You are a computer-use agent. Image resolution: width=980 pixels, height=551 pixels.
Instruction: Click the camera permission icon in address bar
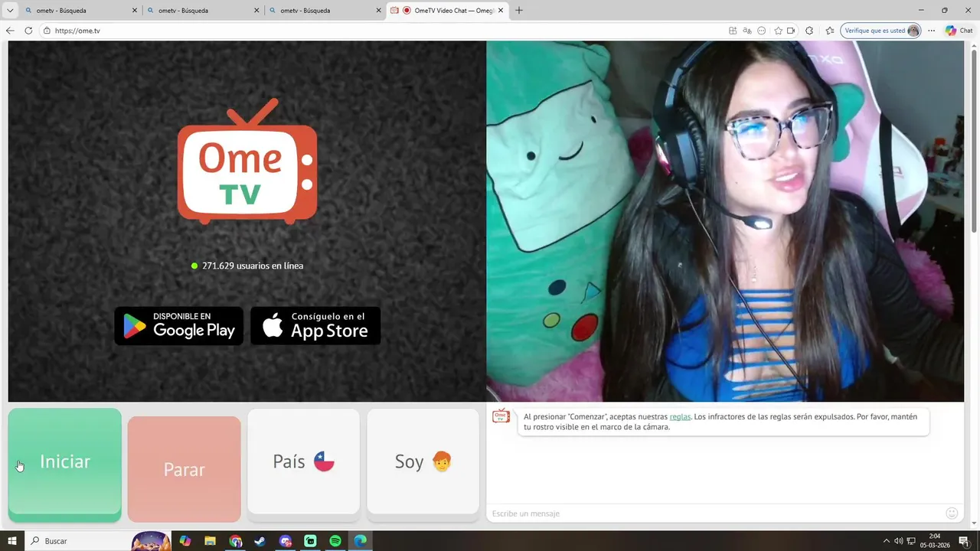point(791,31)
